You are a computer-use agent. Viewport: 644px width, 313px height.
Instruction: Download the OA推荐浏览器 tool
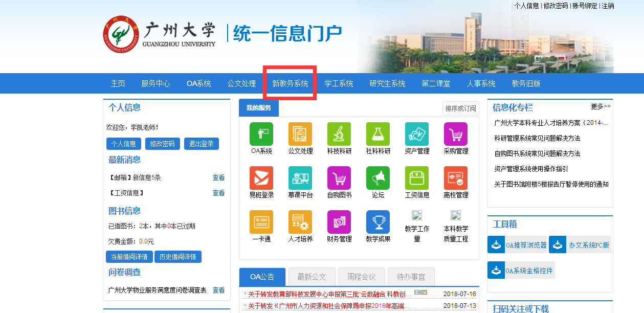(518, 245)
